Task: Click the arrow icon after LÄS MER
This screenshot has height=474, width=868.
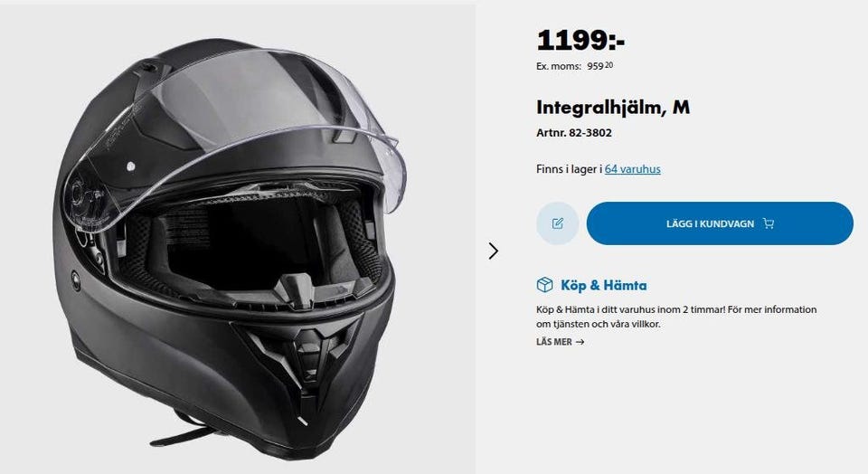Action: point(580,342)
